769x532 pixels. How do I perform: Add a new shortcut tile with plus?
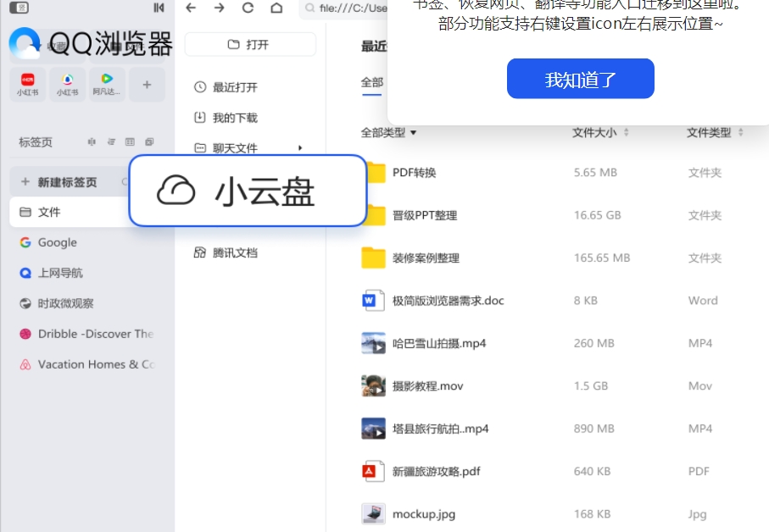coord(147,84)
